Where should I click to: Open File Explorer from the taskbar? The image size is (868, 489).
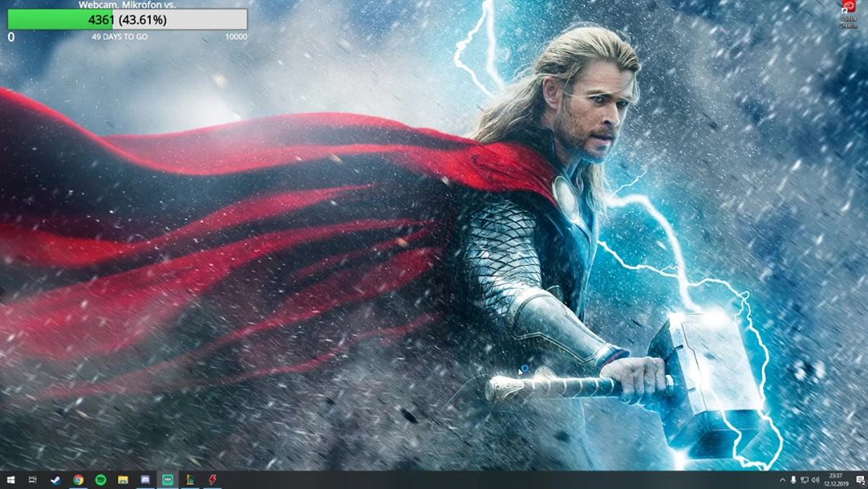(x=123, y=479)
